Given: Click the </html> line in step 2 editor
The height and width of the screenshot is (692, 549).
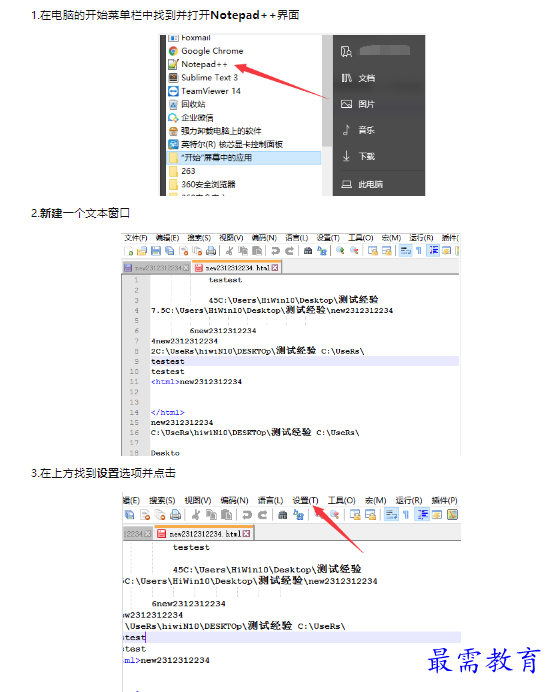Looking at the screenshot, I should tap(168, 412).
